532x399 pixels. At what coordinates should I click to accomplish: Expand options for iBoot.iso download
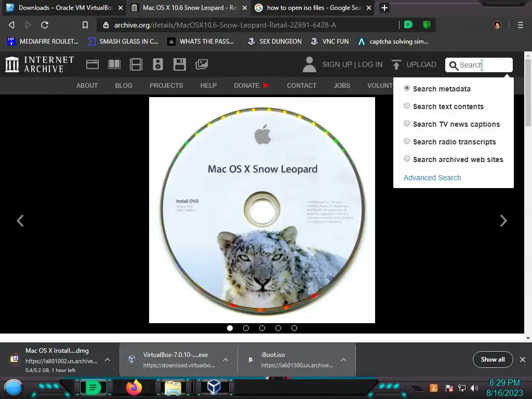343,360
